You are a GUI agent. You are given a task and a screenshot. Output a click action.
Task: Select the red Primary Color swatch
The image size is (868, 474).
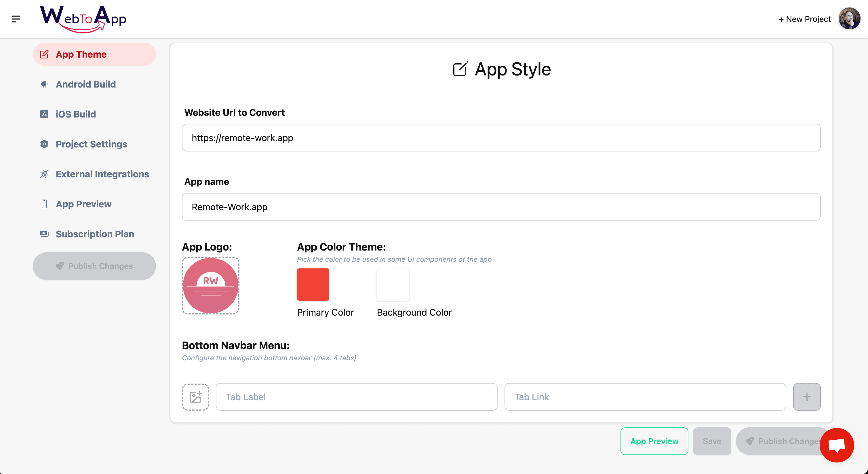313,284
